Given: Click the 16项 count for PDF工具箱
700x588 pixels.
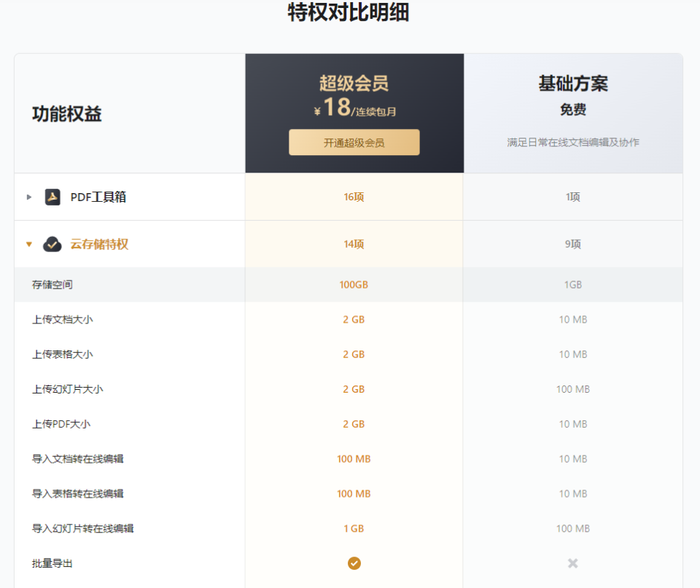Looking at the screenshot, I should pos(354,197).
